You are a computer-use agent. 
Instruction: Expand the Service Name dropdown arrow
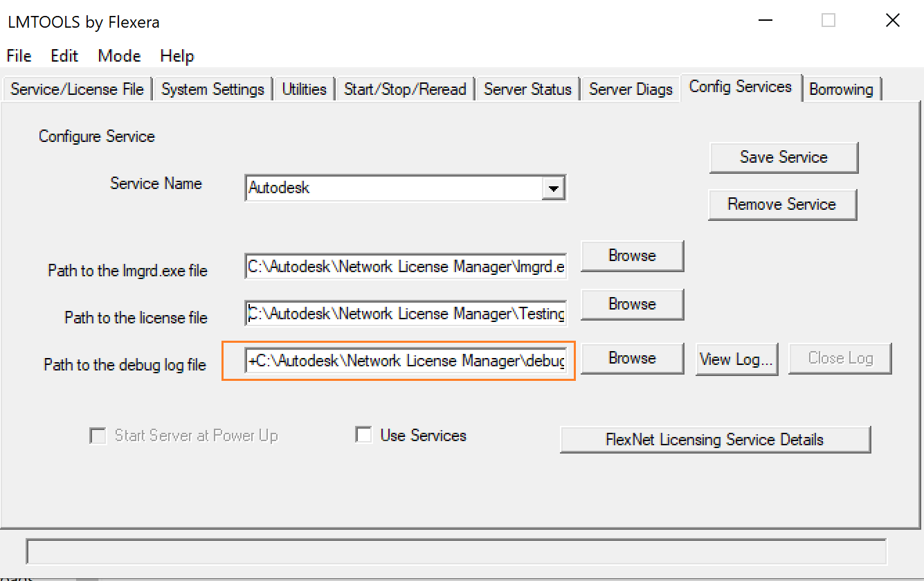(552, 188)
